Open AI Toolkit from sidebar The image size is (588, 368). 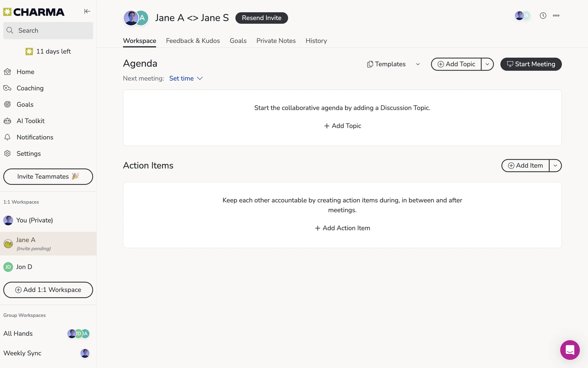30,121
